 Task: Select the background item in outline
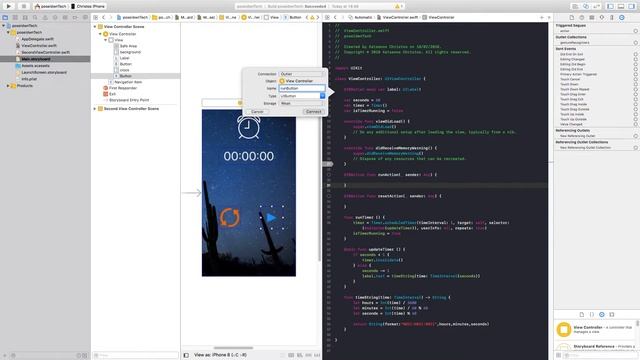coord(130,52)
